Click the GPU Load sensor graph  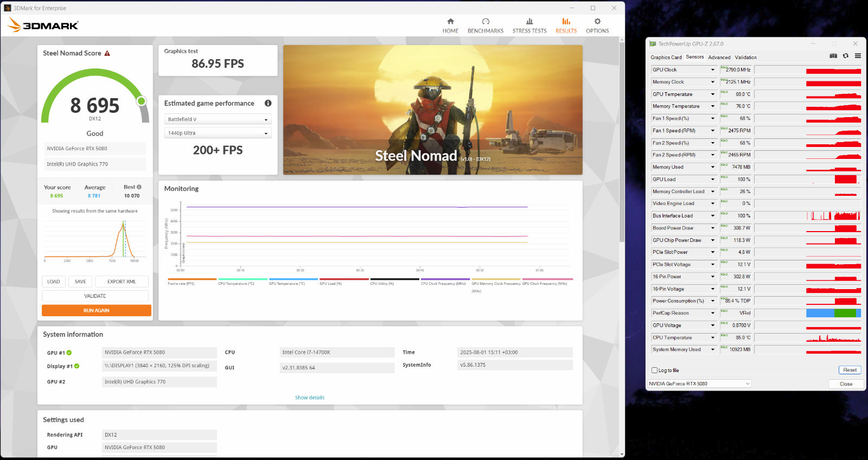807,180
